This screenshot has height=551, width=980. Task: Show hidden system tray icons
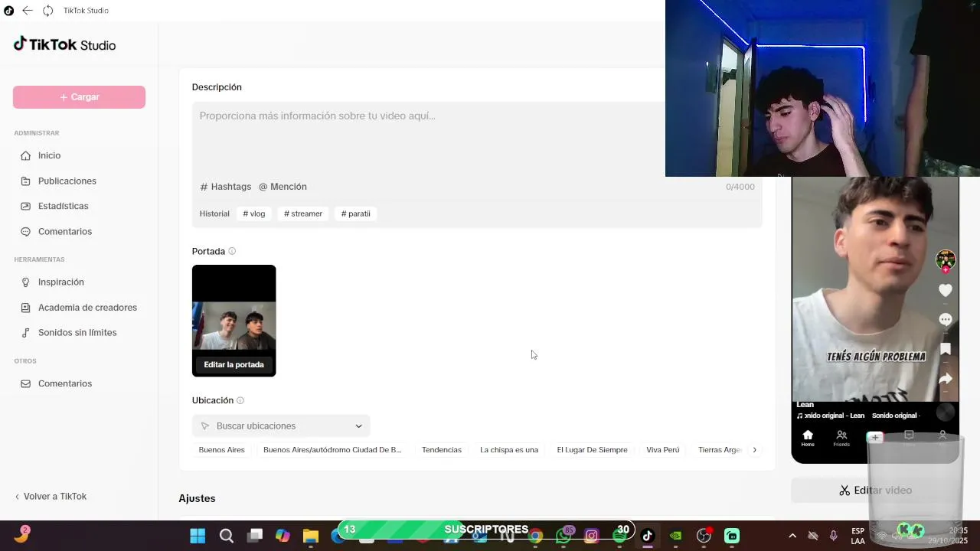792,536
